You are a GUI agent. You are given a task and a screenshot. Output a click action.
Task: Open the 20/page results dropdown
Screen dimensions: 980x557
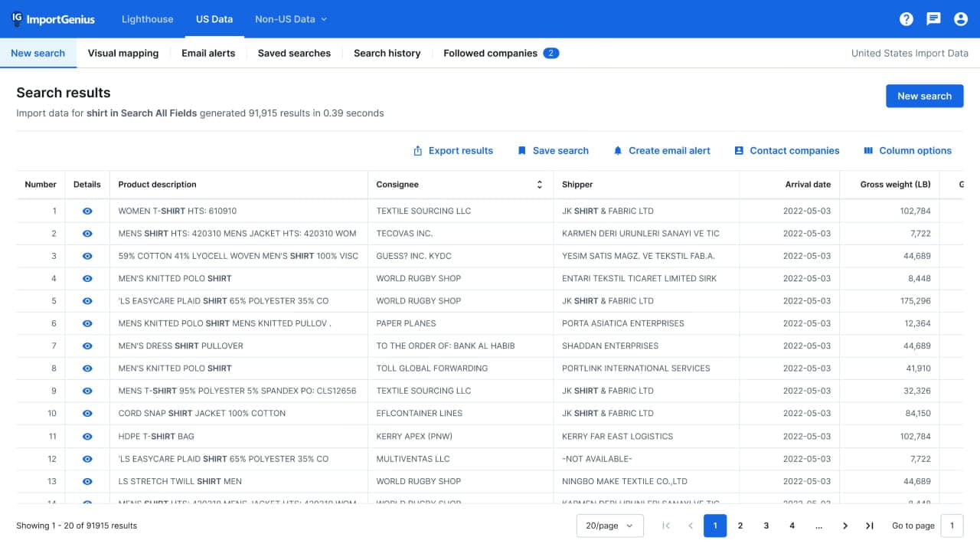point(609,526)
